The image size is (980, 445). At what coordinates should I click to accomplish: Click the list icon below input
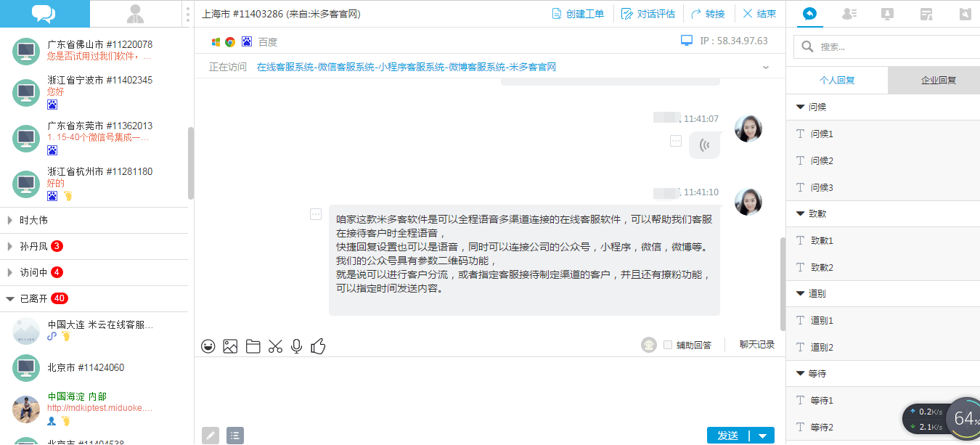pos(235,436)
